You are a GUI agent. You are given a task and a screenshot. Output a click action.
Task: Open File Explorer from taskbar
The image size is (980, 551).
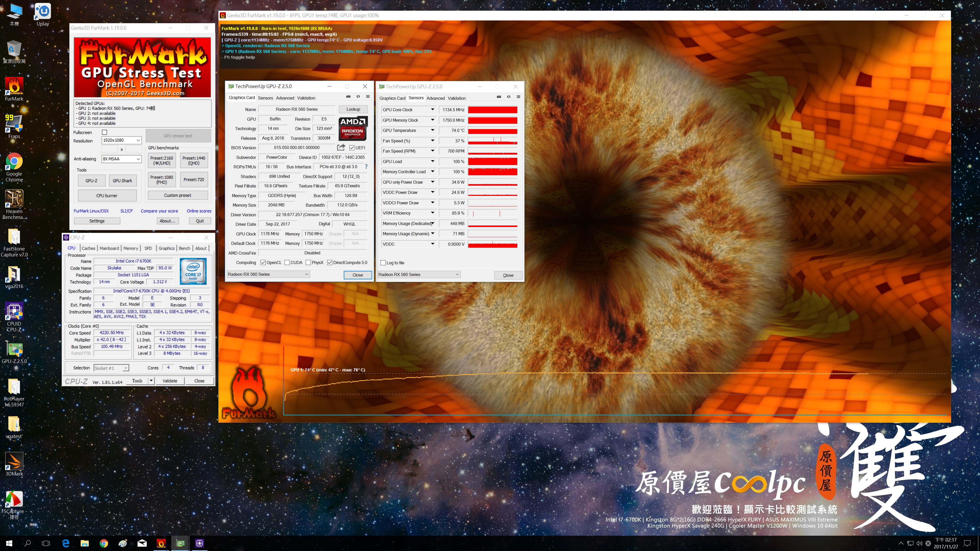click(84, 543)
